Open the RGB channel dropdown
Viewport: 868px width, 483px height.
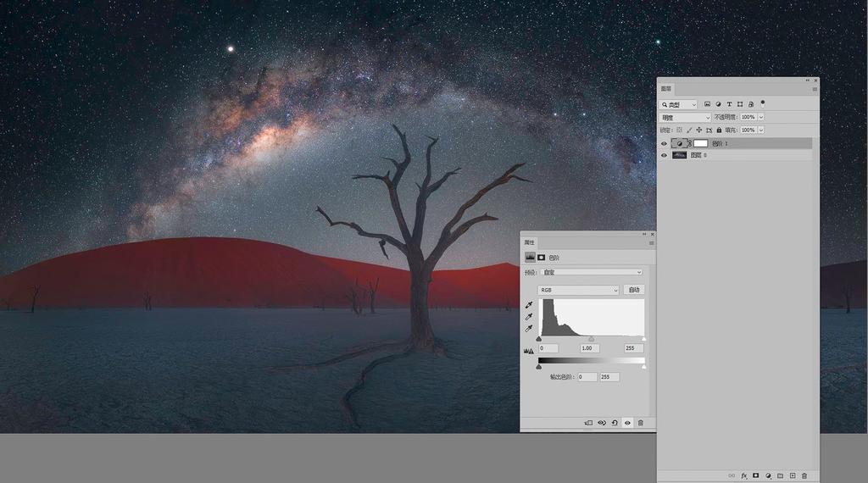point(579,290)
